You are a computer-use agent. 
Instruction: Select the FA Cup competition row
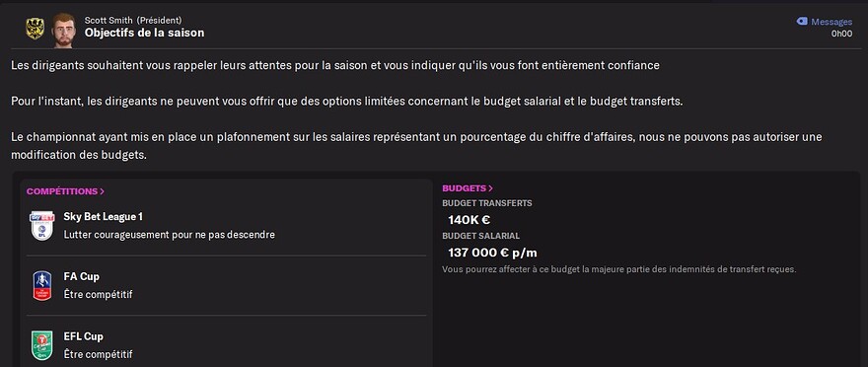point(227,286)
